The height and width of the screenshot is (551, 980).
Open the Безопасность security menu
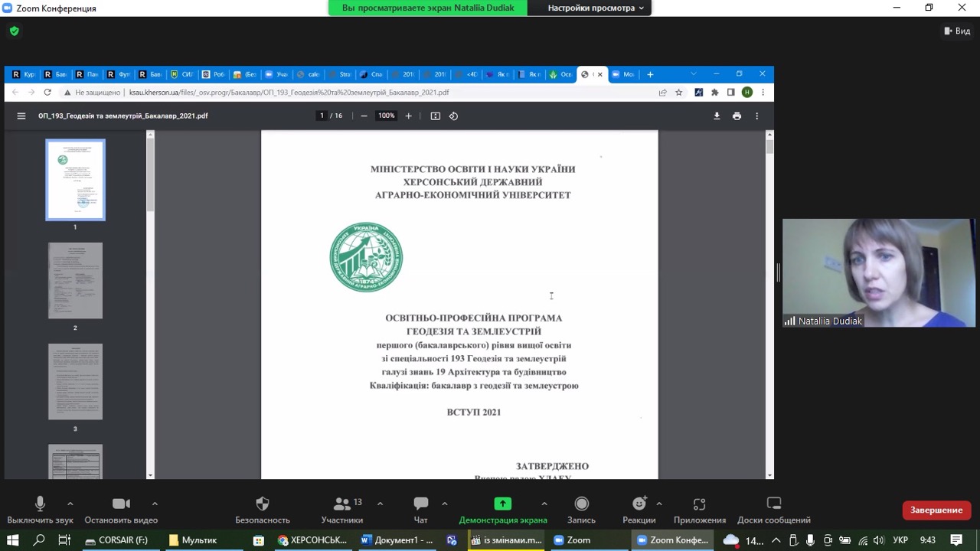(x=263, y=510)
